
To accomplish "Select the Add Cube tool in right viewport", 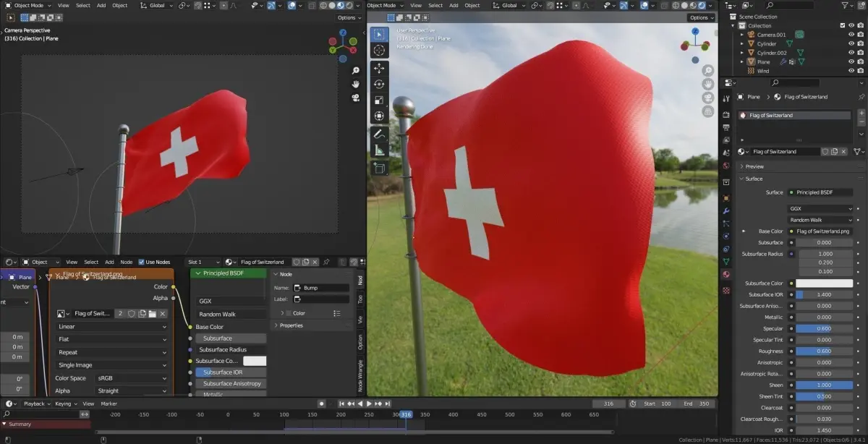I will coord(379,168).
